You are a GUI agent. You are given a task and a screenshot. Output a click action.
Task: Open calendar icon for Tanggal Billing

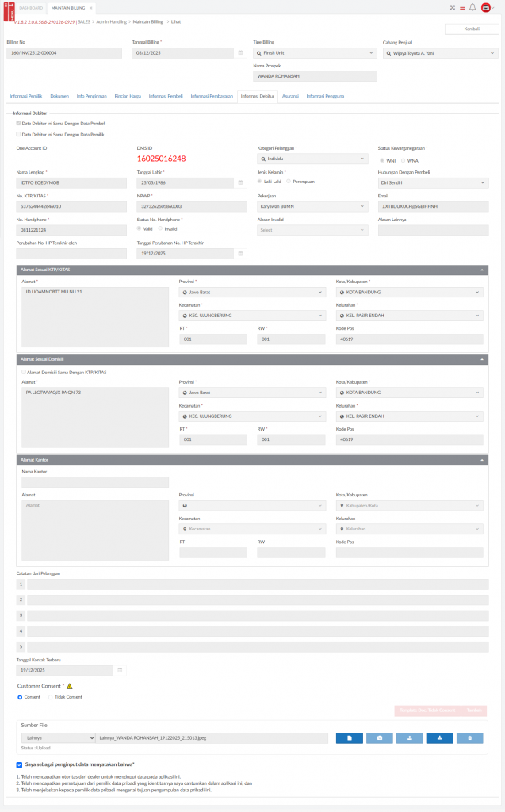click(241, 53)
